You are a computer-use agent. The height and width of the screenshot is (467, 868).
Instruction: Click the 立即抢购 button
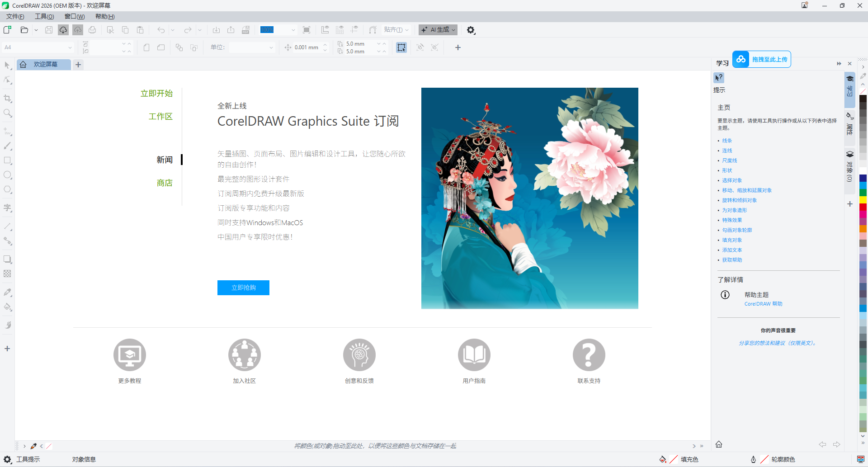point(243,288)
